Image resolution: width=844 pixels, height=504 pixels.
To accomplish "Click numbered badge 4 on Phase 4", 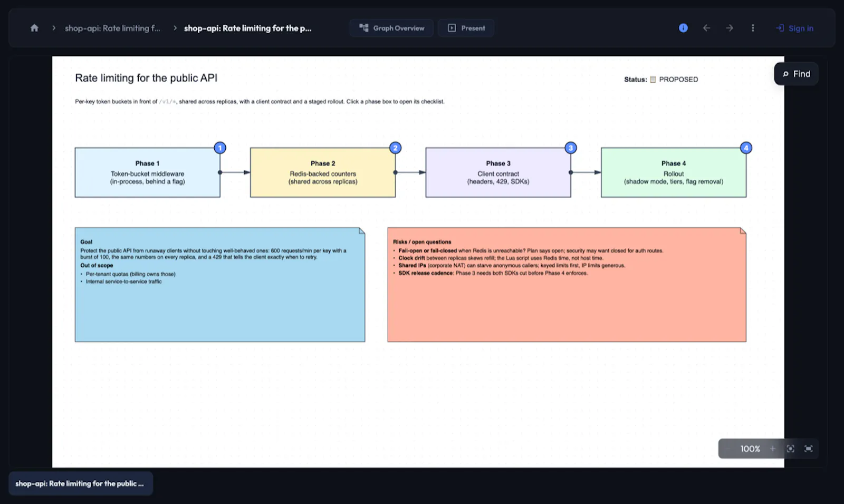I will click(746, 148).
